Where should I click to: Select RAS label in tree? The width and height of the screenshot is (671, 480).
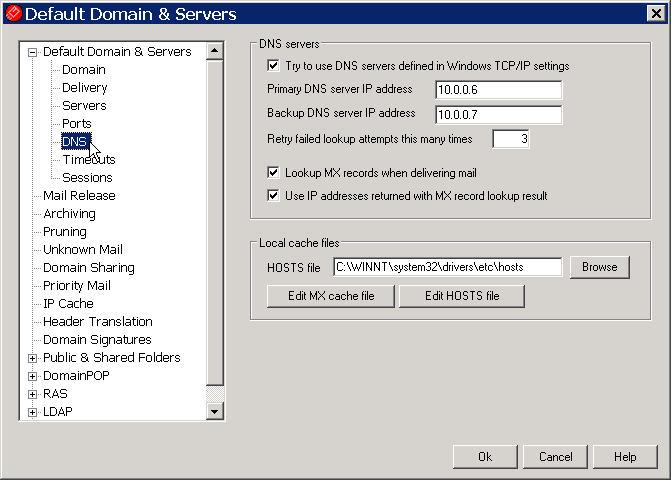[55, 393]
